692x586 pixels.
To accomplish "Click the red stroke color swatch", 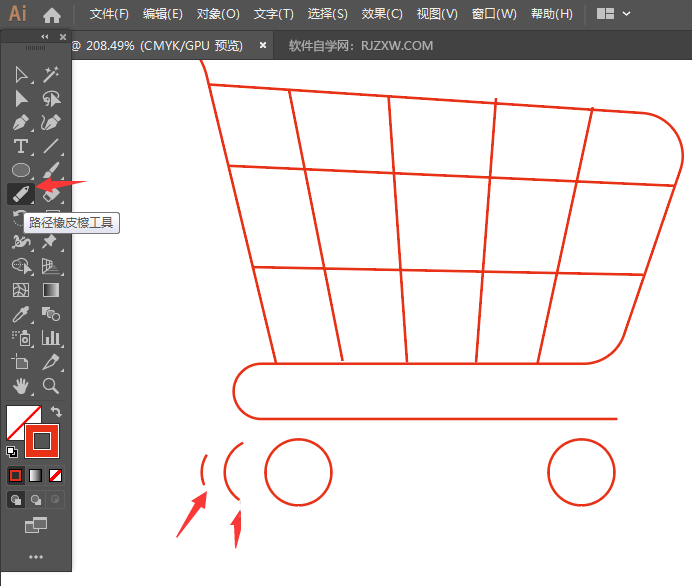I will click(x=42, y=440).
